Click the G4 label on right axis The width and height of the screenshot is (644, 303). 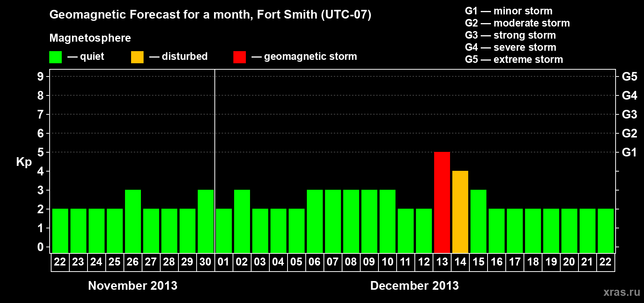[x=629, y=95]
